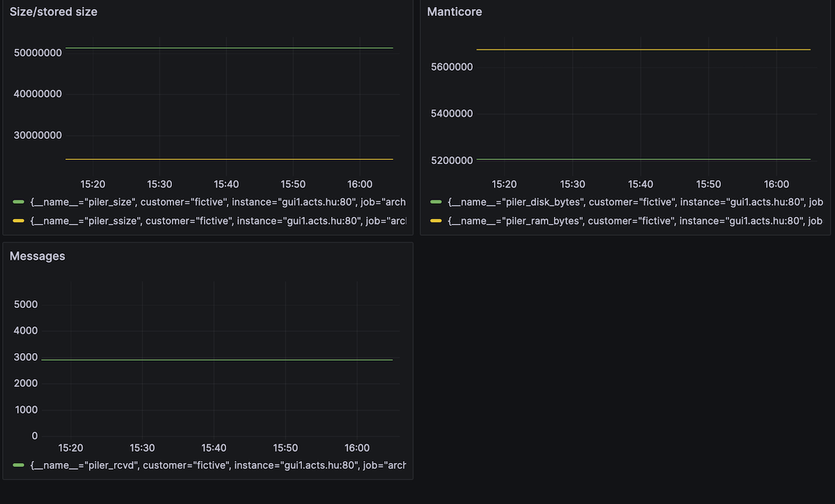Click the green piler_rcvd legend color swatch
Viewport: 835px width, 504px height.
coord(19,465)
